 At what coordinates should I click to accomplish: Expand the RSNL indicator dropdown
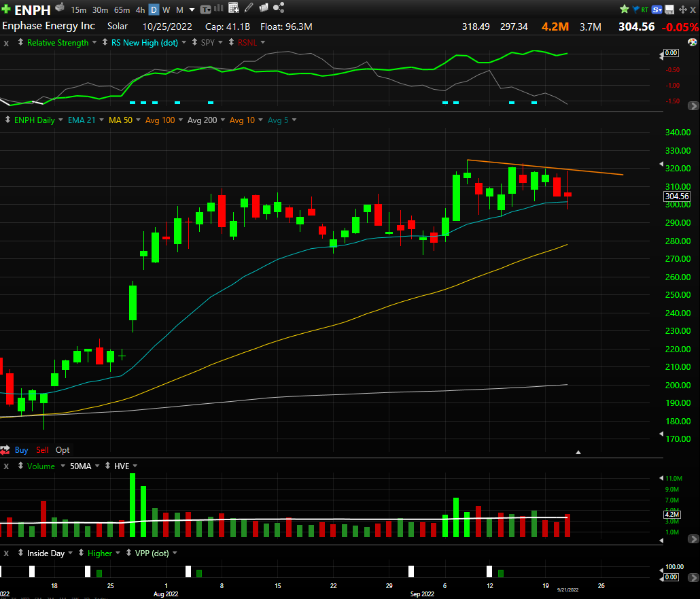[263, 42]
